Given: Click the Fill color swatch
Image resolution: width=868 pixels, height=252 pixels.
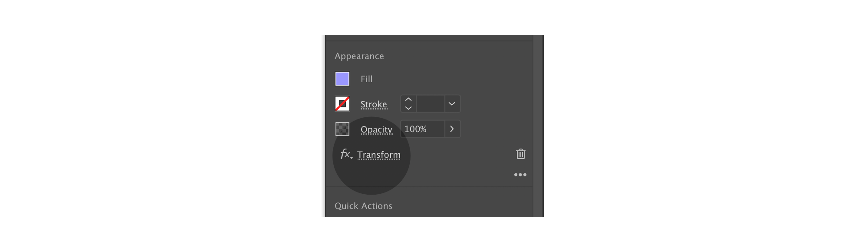Looking at the screenshot, I should coord(342,79).
